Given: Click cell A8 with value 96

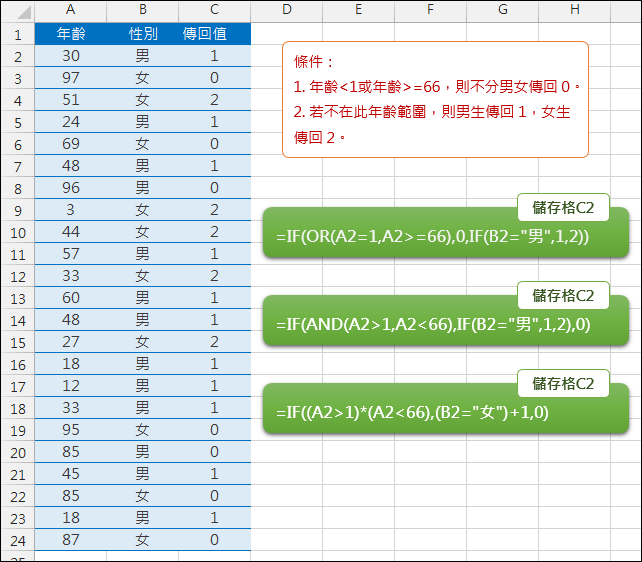Looking at the screenshot, I should (x=70, y=188).
